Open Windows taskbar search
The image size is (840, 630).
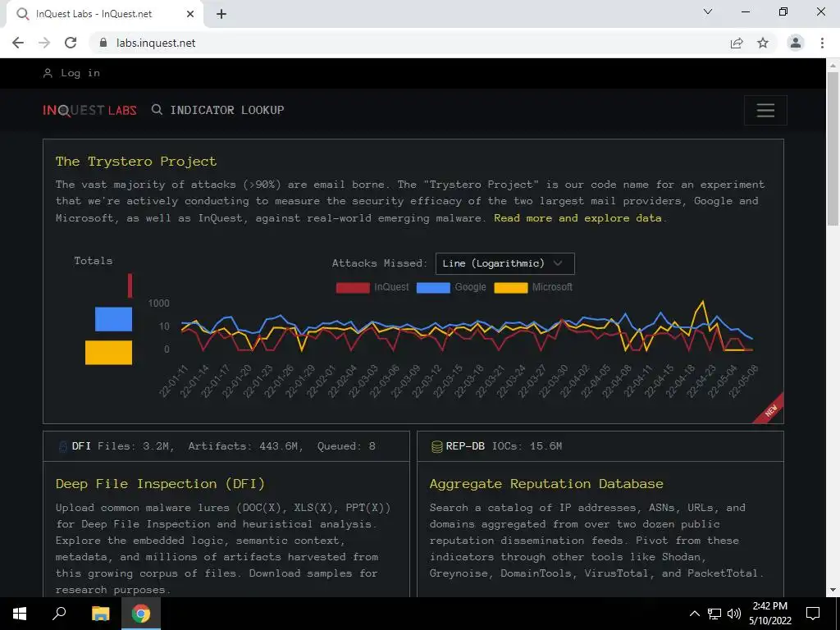pyautogui.click(x=59, y=614)
